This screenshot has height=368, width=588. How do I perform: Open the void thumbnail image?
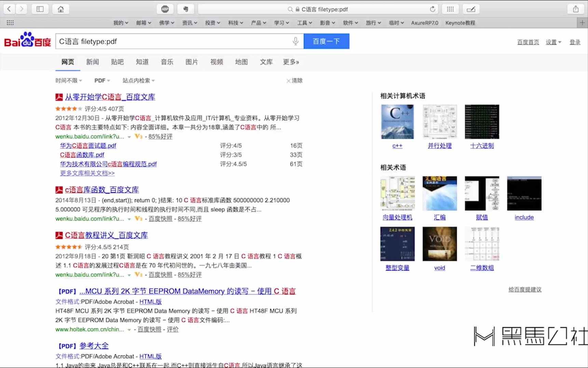(440, 244)
